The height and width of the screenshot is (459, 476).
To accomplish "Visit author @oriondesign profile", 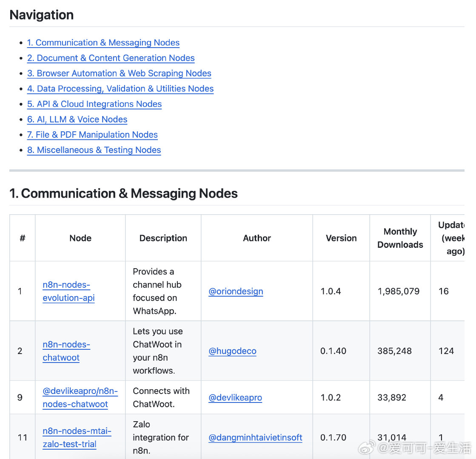I will click(236, 291).
